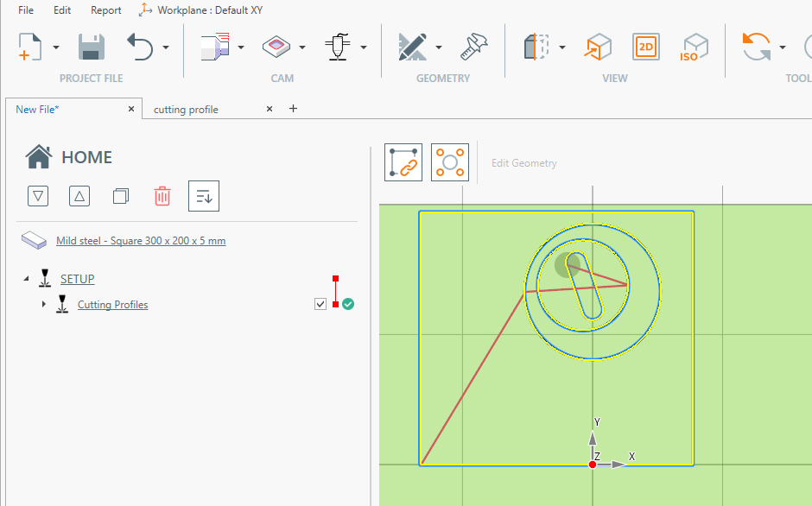This screenshot has width=812, height=506.
Task: Click the green checkmark status indicator
Action: point(348,304)
